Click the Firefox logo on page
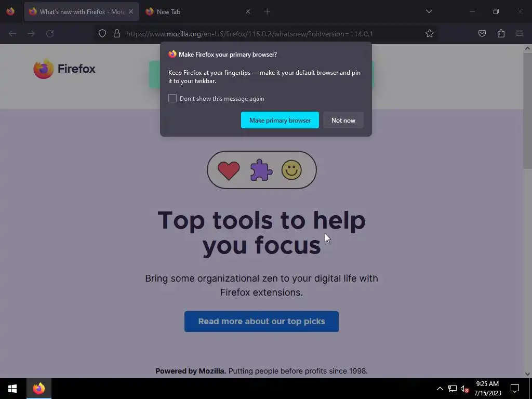Viewport: 532px width, 399px height. click(64, 69)
